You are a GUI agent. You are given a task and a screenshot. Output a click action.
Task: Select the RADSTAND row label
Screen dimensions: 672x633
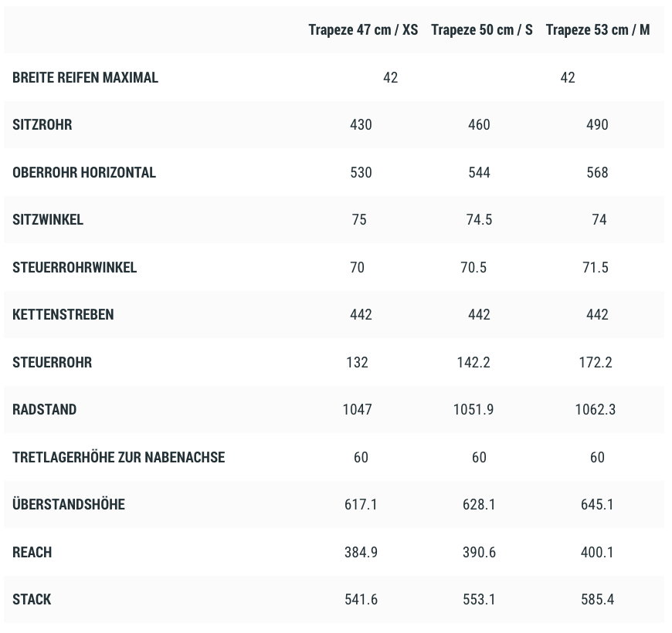[x=45, y=410]
